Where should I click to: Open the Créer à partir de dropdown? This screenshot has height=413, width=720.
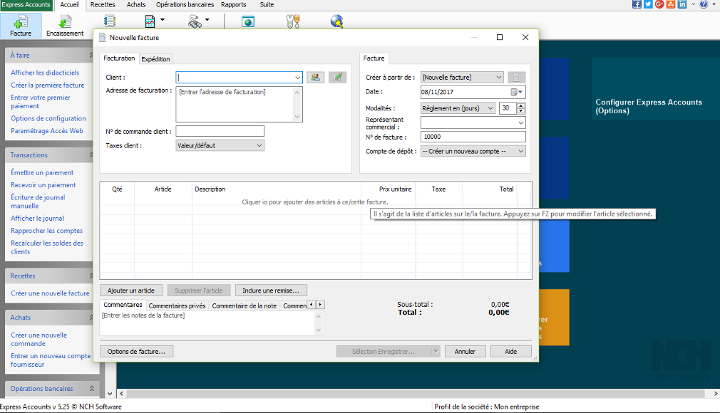462,77
